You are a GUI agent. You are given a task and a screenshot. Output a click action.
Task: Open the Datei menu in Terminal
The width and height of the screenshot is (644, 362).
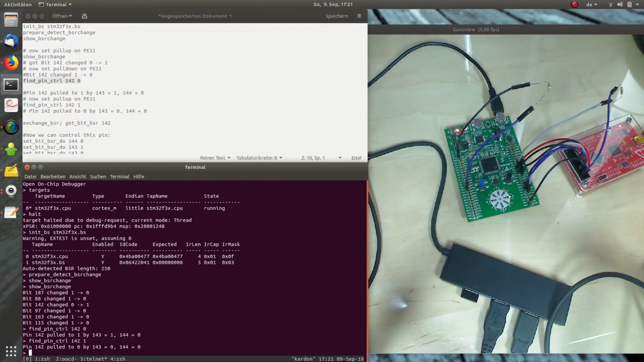point(30,177)
